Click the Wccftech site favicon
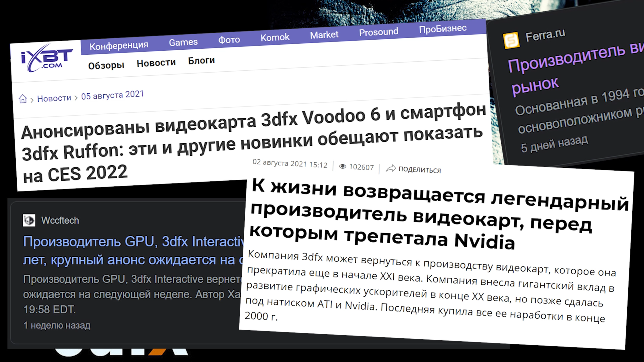Viewport: 644px width, 362px height. point(29,220)
